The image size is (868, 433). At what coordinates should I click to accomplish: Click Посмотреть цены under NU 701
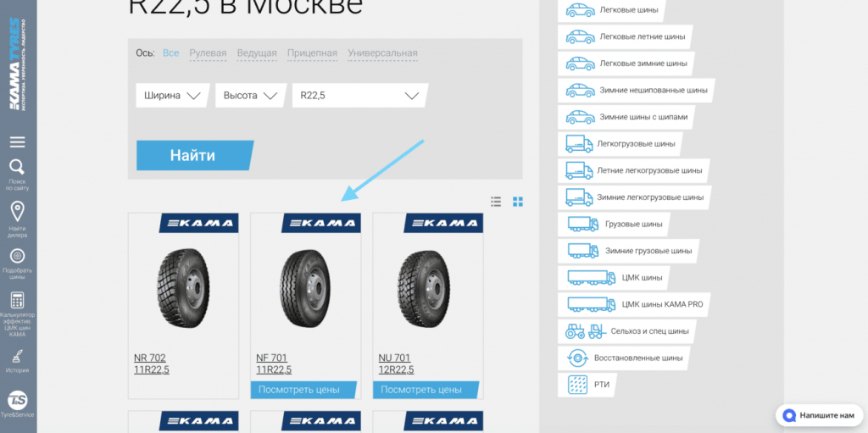[426, 390]
